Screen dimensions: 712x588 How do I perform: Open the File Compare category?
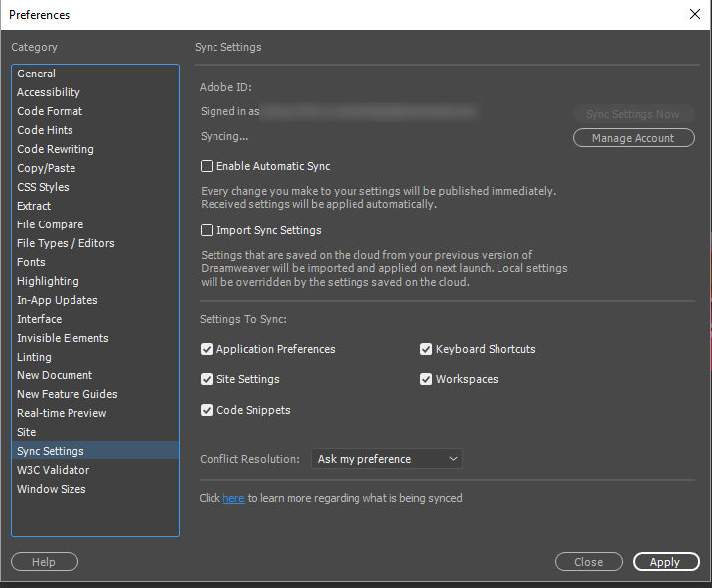click(95, 224)
